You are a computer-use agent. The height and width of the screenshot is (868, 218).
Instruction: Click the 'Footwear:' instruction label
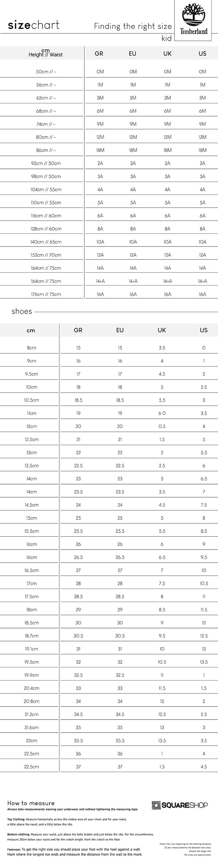tap(14, 850)
